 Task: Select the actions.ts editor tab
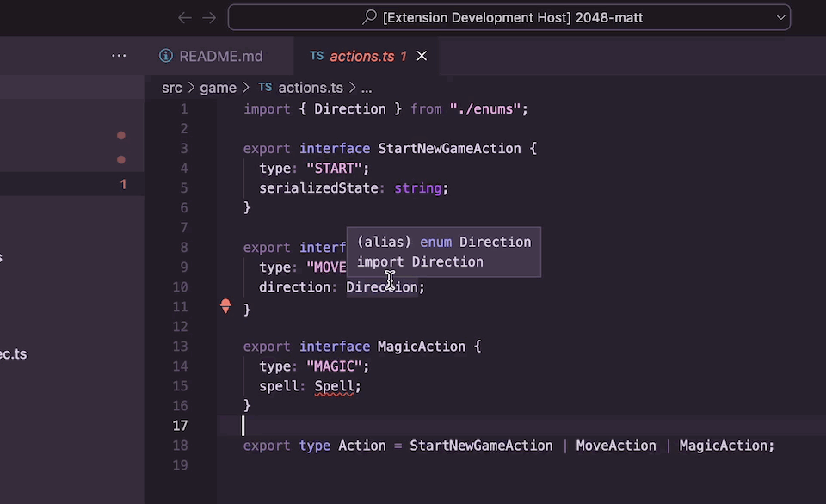367,56
